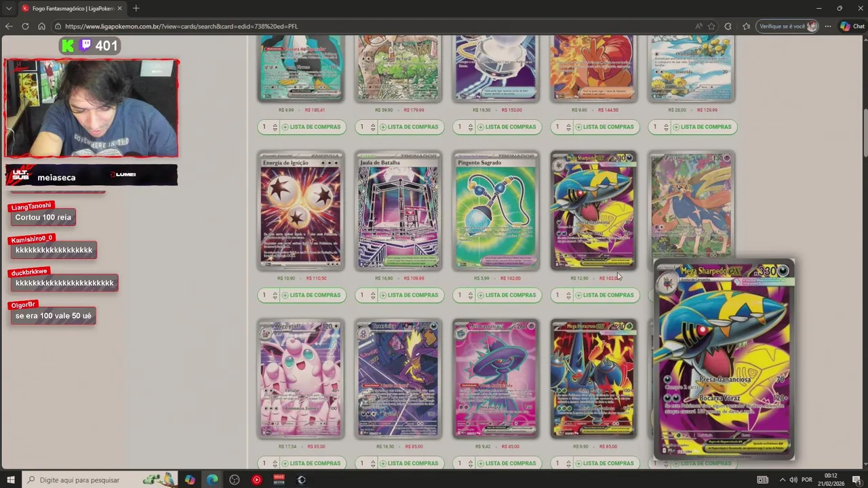Open the browser home page icon

point(41,26)
